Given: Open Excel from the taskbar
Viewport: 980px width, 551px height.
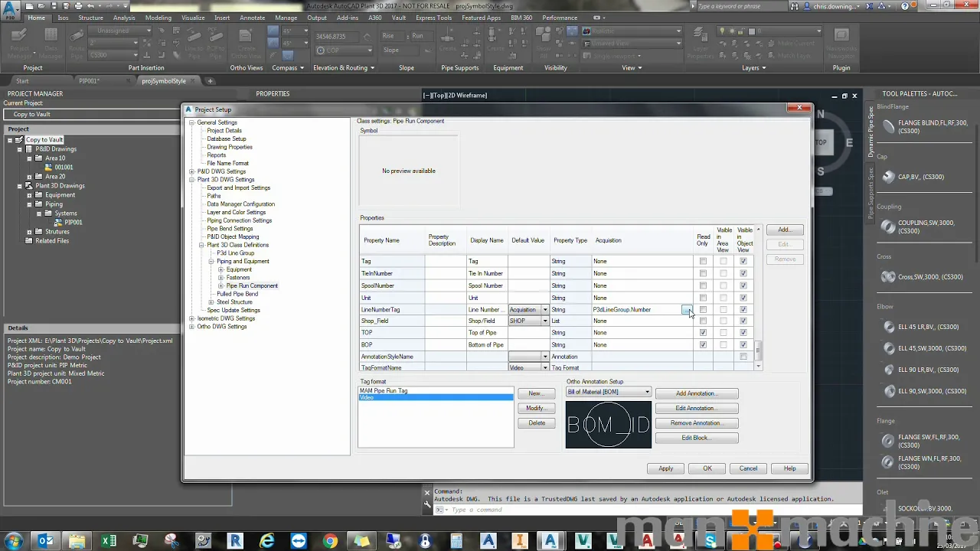Looking at the screenshot, I should 109,541.
